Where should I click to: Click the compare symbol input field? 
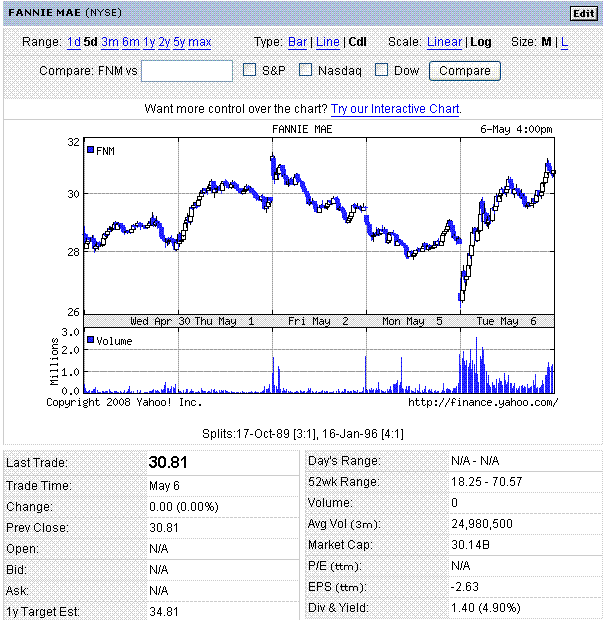[187, 71]
